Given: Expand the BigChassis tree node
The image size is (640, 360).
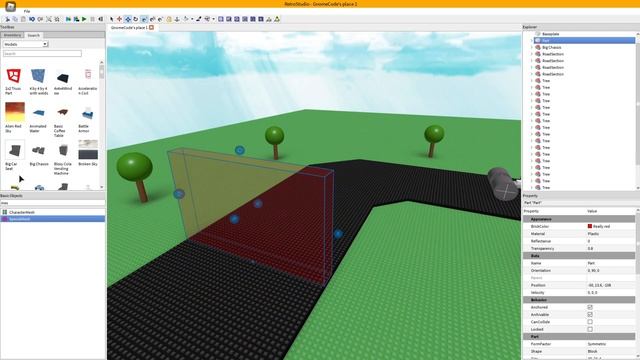Looking at the screenshot, I should [531, 47].
